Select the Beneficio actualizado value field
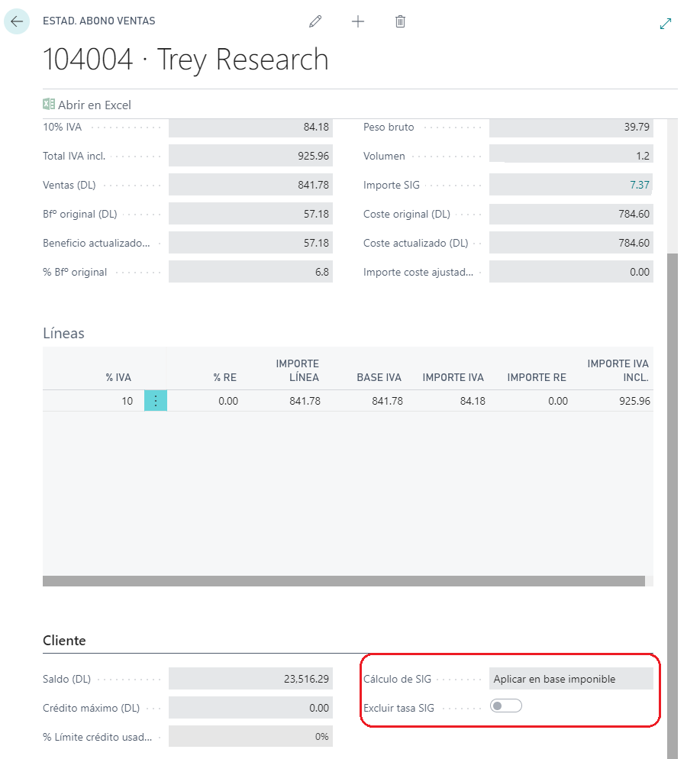The image size is (700, 759). click(x=250, y=243)
